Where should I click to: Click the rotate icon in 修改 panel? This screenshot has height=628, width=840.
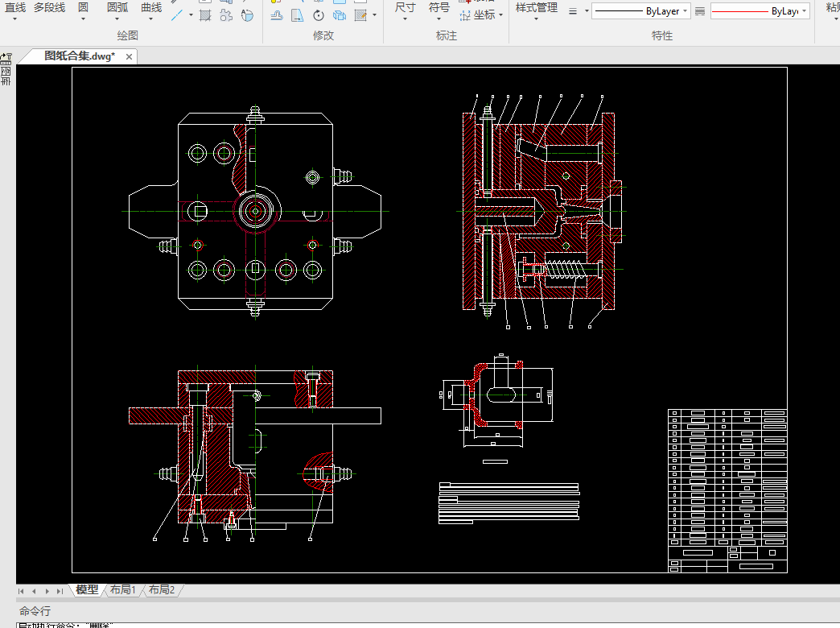click(319, 15)
